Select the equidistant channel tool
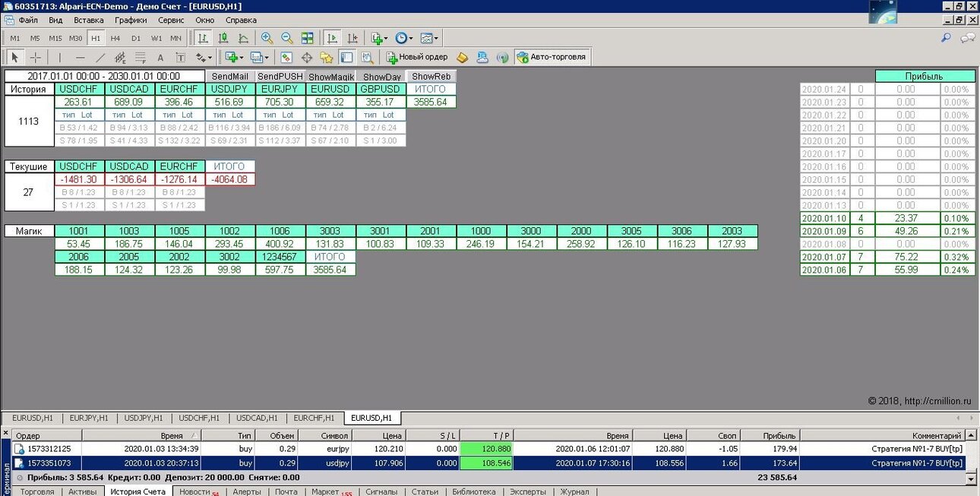The width and height of the screenshot is (980, 496). (120, 57)
